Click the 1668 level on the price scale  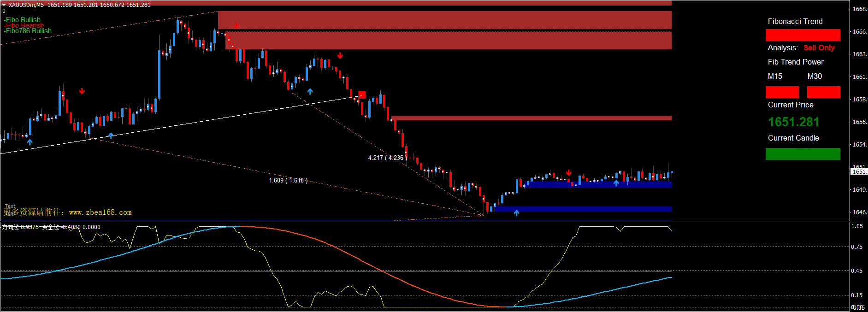point(860,9)
